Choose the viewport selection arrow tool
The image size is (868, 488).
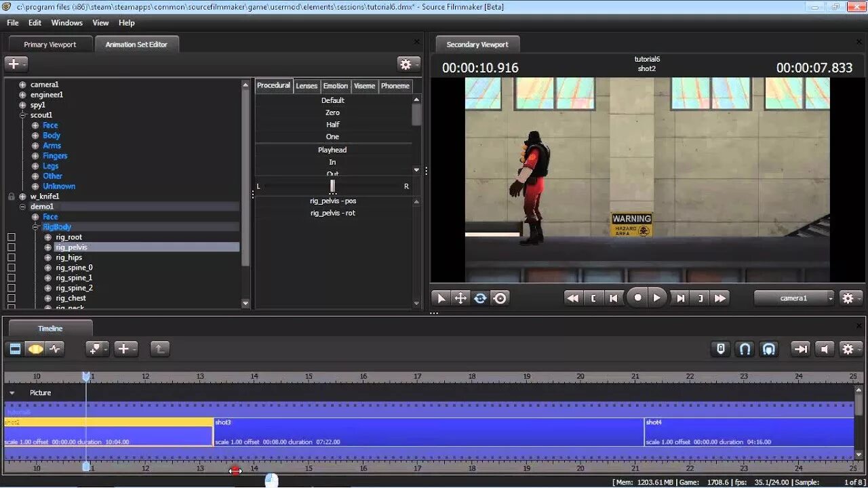tap(441, 298)
